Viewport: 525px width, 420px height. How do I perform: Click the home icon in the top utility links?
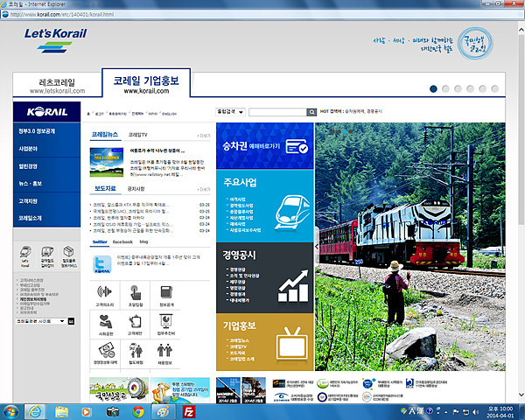point(88,115)
